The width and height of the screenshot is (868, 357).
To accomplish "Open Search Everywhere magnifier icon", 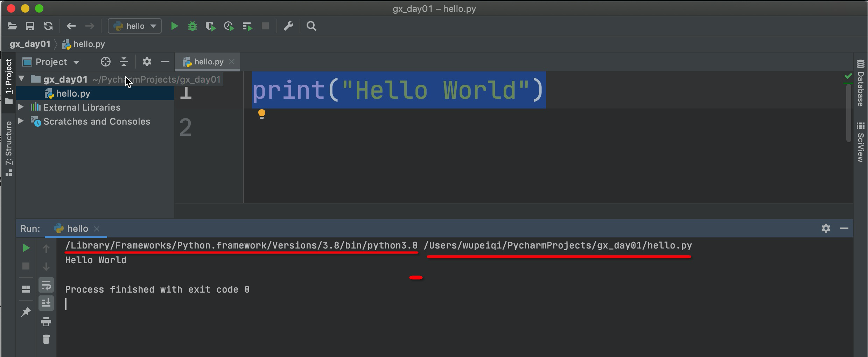I will point(311,26).
